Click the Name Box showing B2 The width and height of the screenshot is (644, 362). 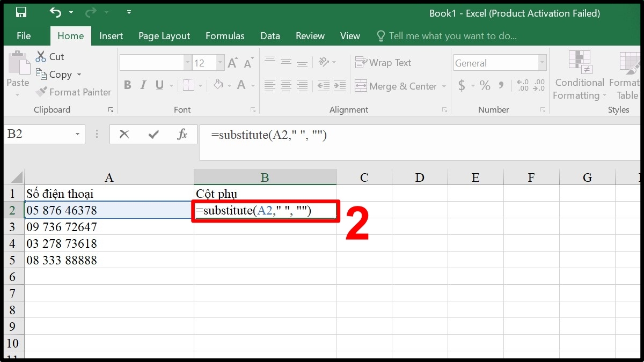pyautogui.click(x=38, y=134)
